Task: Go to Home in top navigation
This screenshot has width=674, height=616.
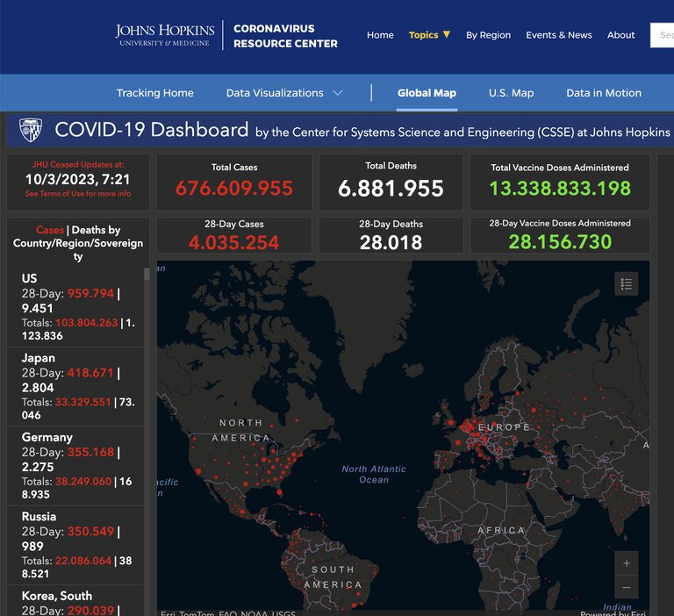Action: pyautogui.click(x=380, y=35)
